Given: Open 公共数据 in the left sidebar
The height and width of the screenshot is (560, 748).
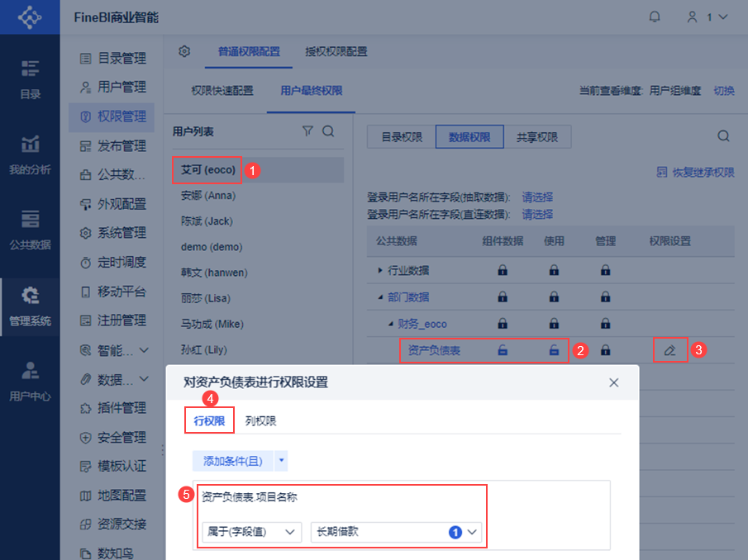Looking at the screenshot, I should 30,230.
